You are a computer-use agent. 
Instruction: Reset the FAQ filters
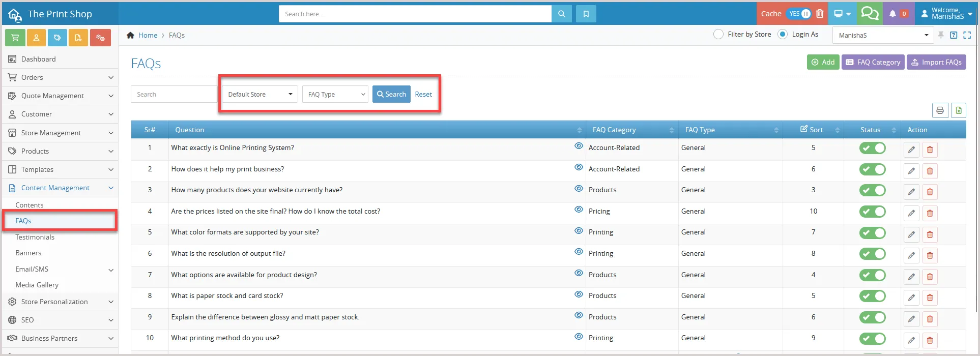coord(423,94)
